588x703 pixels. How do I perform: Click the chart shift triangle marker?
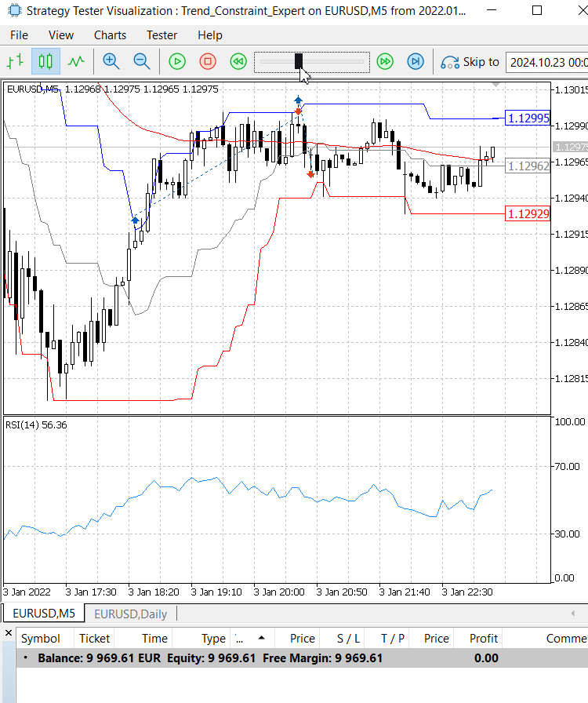[495, 84]
